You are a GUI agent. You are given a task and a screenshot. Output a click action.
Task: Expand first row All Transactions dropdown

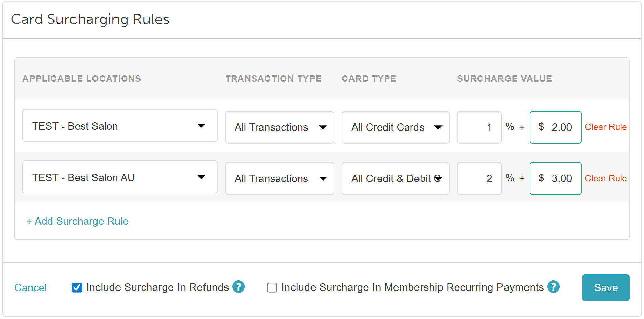click(280, 127)
